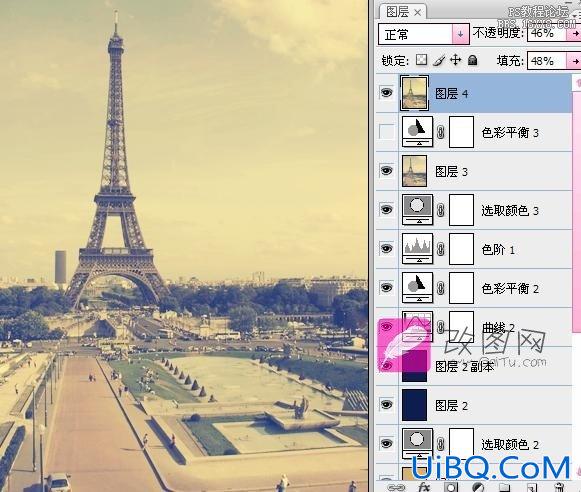Click the new adjustment layer icon

pos(478,487)
